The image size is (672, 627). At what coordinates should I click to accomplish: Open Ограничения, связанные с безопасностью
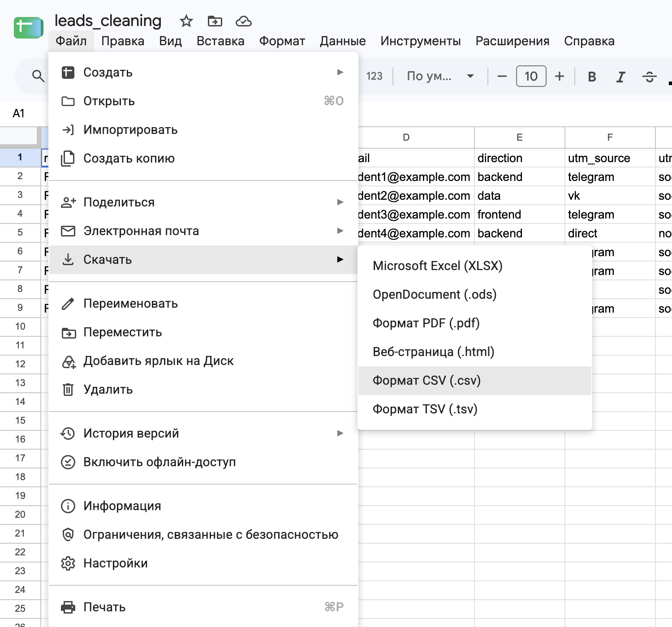pos(203,535)
